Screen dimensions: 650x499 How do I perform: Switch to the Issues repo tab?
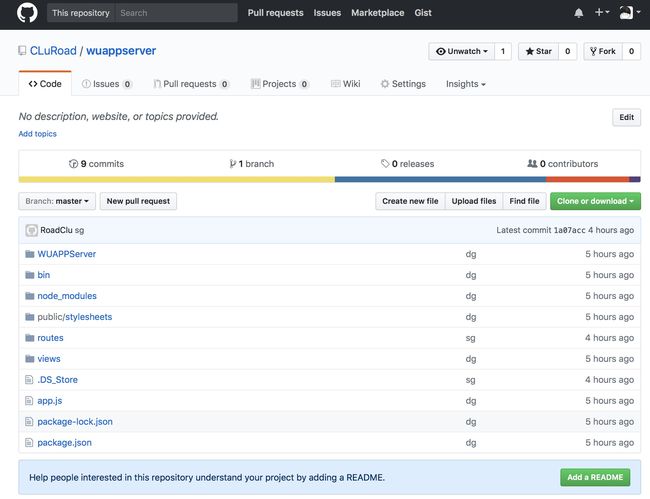click(107, 84)
